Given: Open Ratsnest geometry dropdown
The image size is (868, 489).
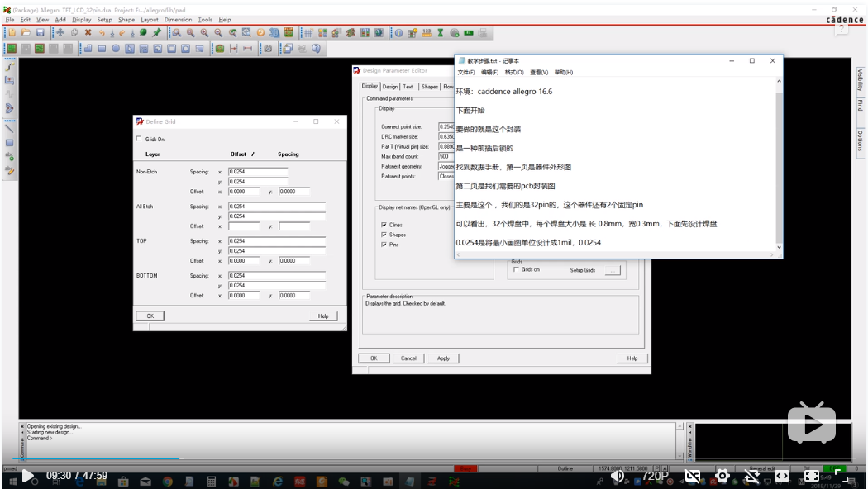Looking at the screenshot, I should [446, 166].
